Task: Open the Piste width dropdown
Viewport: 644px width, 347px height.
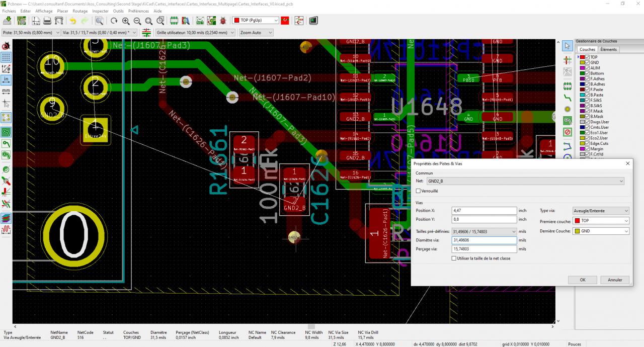Action: coord(30,33)
